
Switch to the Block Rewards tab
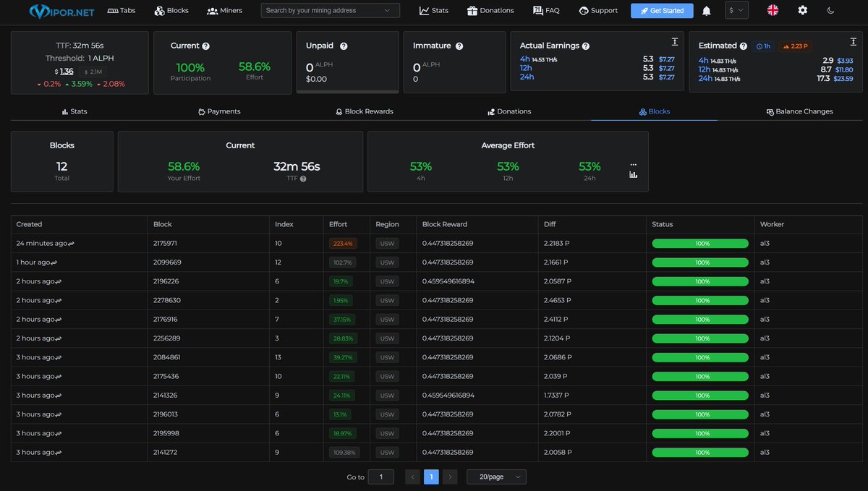tap(364, 111)
